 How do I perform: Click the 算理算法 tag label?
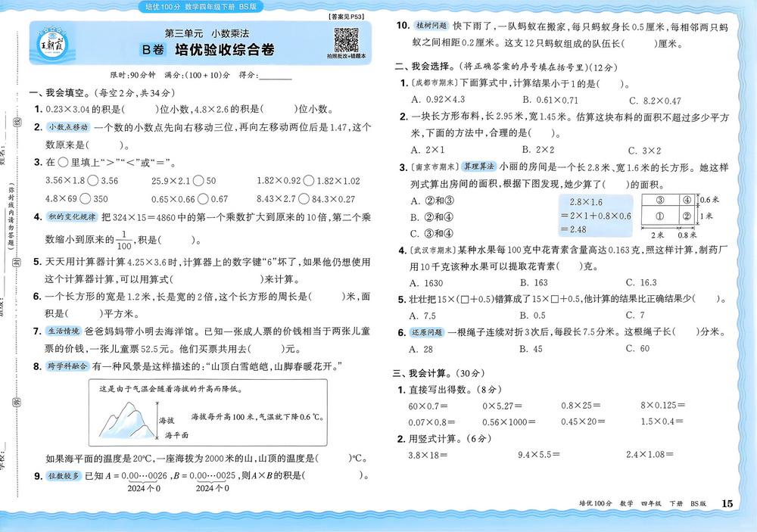[478, 166]
